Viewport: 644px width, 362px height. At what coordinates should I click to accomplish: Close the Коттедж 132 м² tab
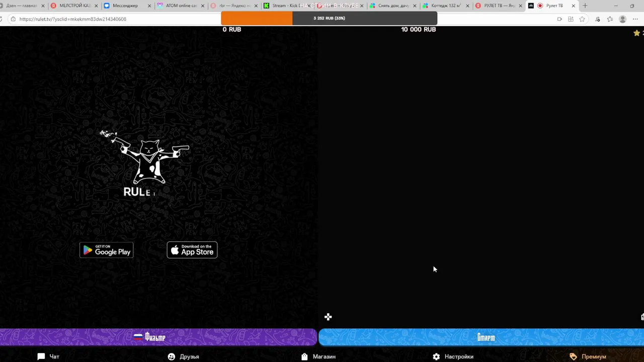(467, 6)
